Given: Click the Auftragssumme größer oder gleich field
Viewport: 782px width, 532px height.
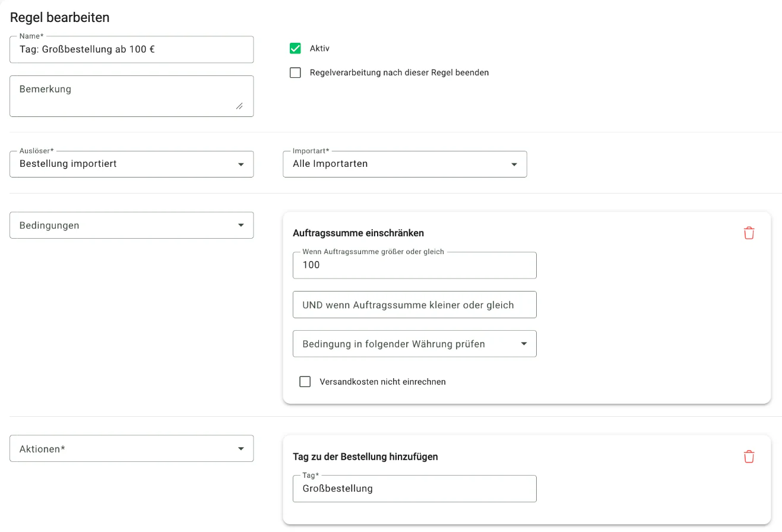Looking at the screenshot, I should [x=414, y=265].
